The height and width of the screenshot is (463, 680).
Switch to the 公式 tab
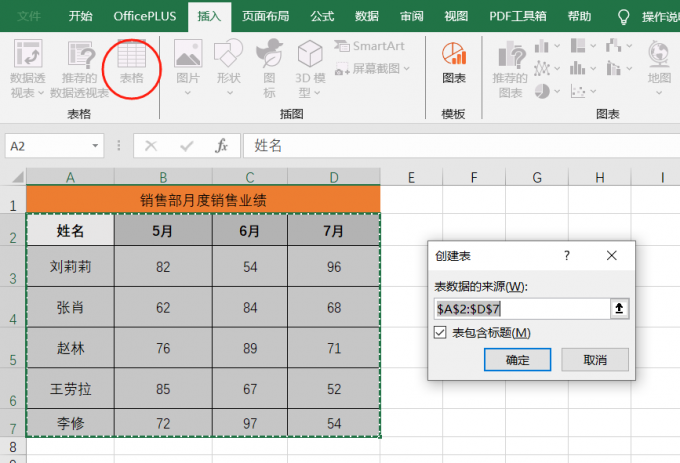pyautogui.click(x=322, y=16)
